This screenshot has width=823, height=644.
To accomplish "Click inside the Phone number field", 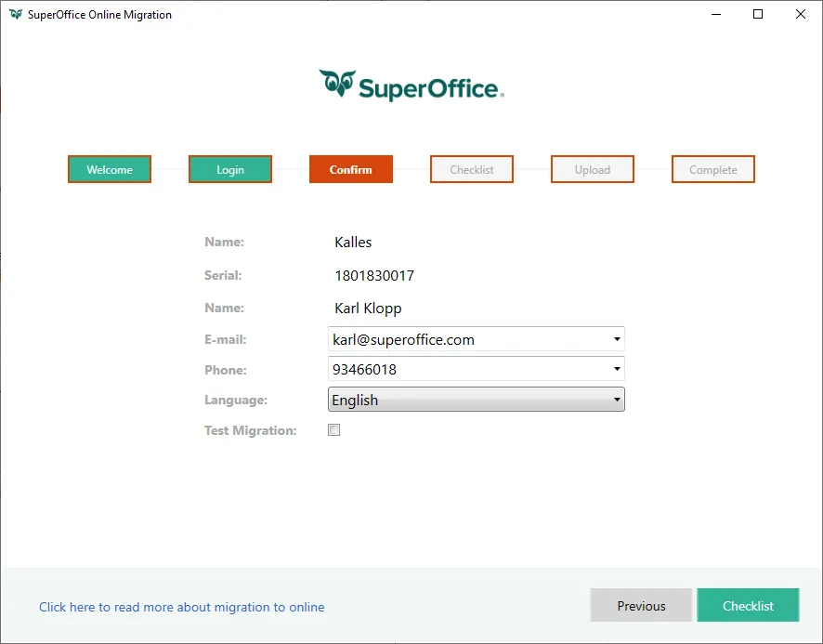I will pos(464,370).
